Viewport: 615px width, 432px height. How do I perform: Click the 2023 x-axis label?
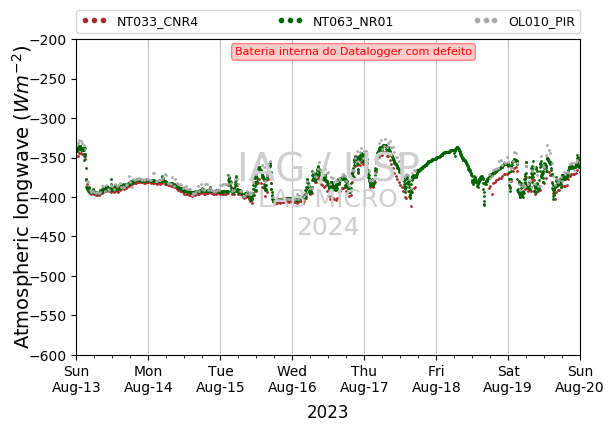328,412
